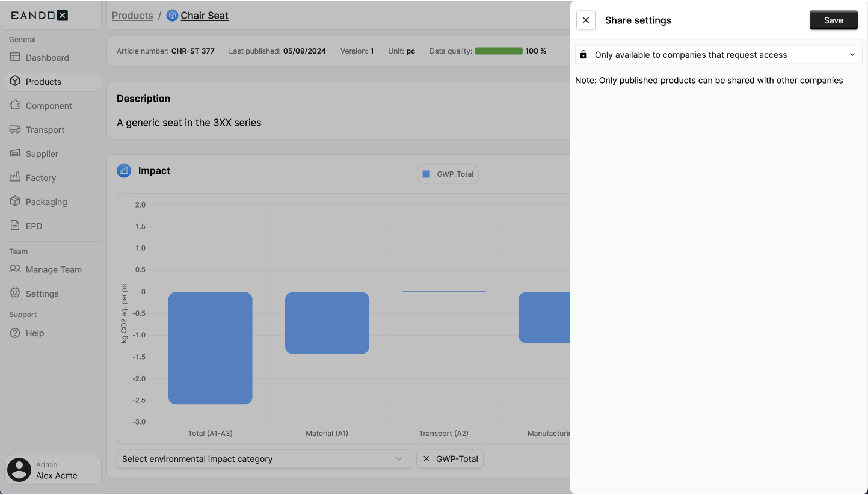Open the Help section
Viewport: 868px width, 495px height.
click(34, 333)
